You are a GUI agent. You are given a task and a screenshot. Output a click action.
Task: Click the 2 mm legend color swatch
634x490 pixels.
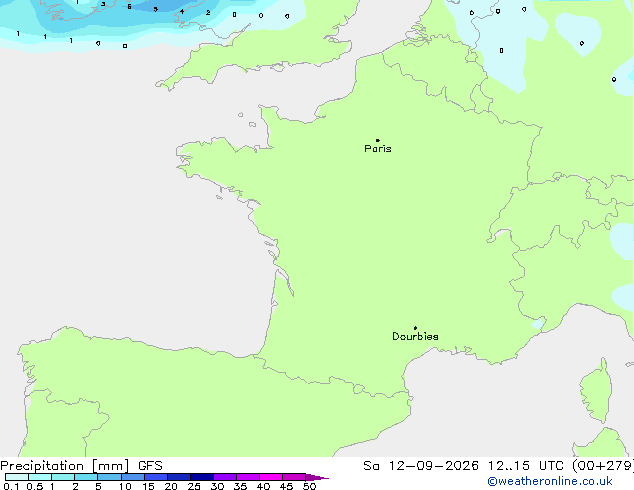coord(86,477)
